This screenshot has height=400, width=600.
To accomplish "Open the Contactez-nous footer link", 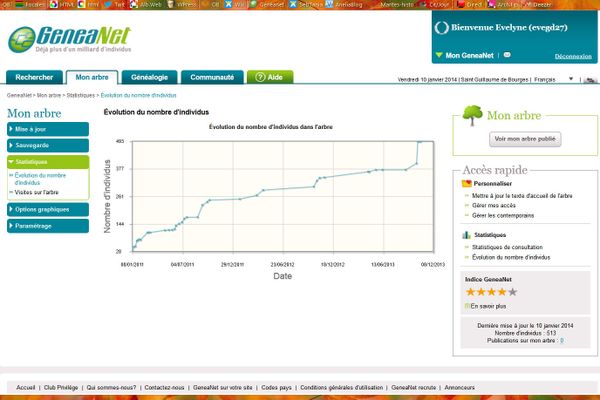I will click(165, 388).
